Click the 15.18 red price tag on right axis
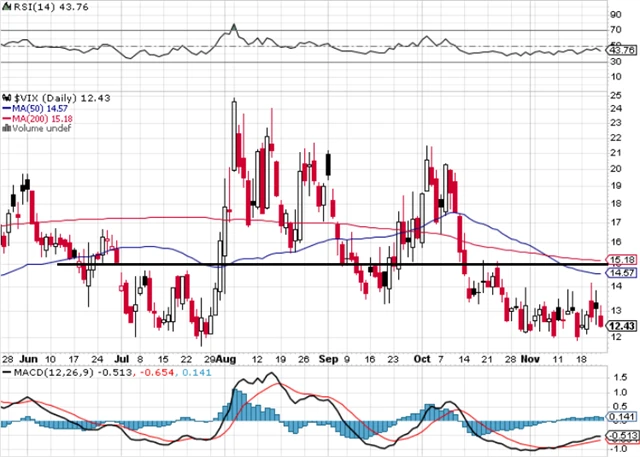The height and width of the screenshot is (457, 640). (622, 259)
